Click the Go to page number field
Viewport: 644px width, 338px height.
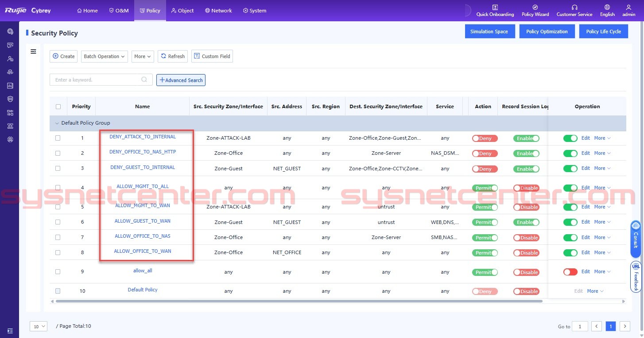click(x=580, y=326)
